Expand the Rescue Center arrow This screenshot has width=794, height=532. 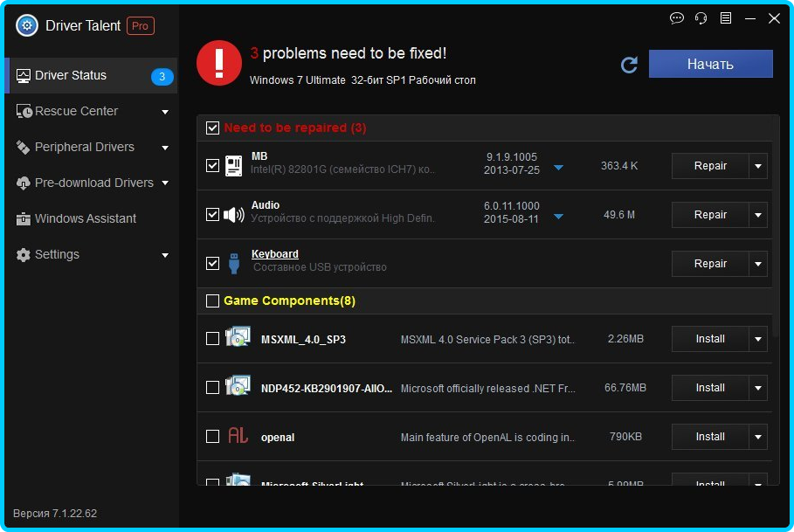point(165,112)
